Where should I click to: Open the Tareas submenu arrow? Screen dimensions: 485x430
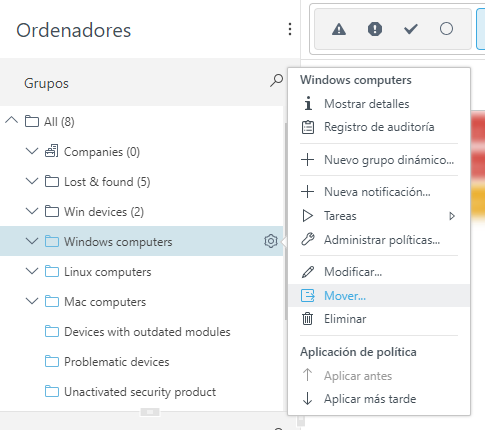[x=452, y=216]
